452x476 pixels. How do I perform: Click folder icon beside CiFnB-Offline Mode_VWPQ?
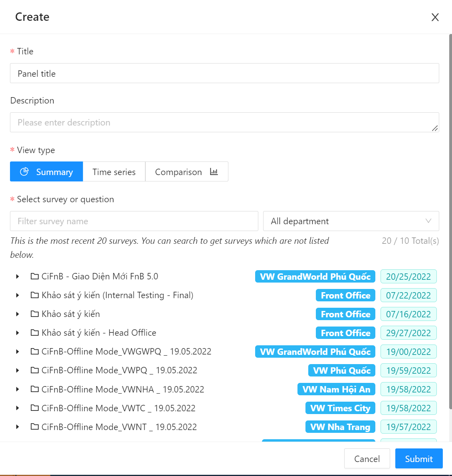35,370
